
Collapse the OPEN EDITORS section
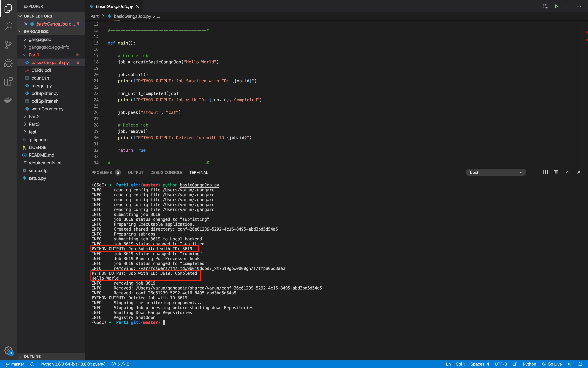(x=51, y=16)
